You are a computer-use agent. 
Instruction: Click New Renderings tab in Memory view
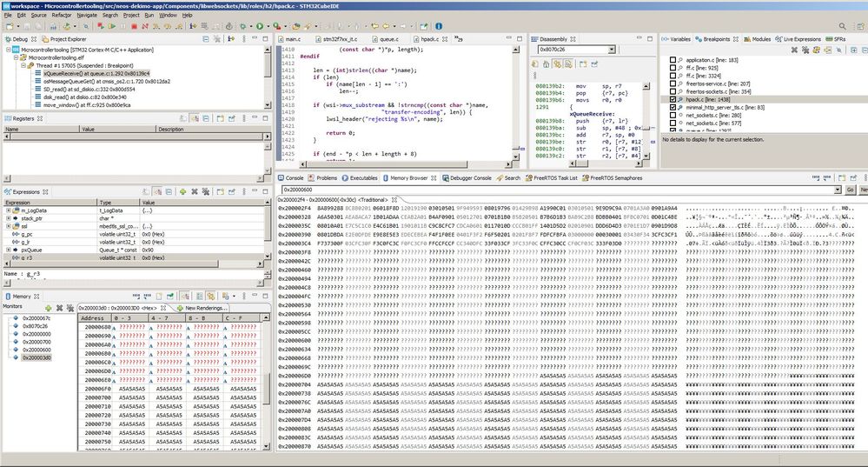(x=202, y=308)
